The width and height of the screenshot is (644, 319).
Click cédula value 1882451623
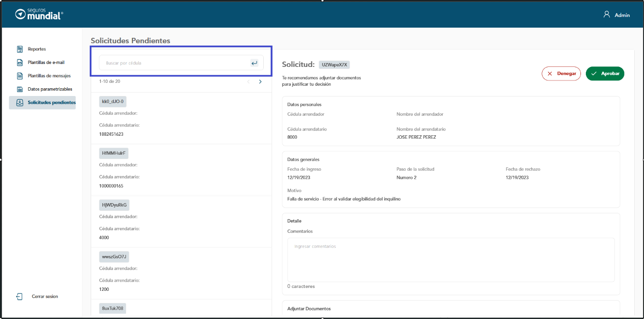tap(111, 134)
